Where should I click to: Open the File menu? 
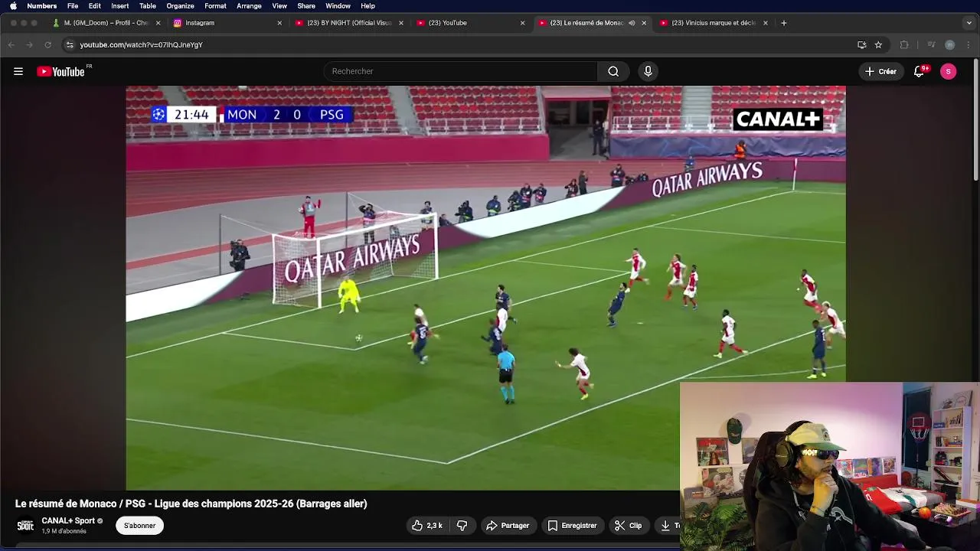(73, 5)
